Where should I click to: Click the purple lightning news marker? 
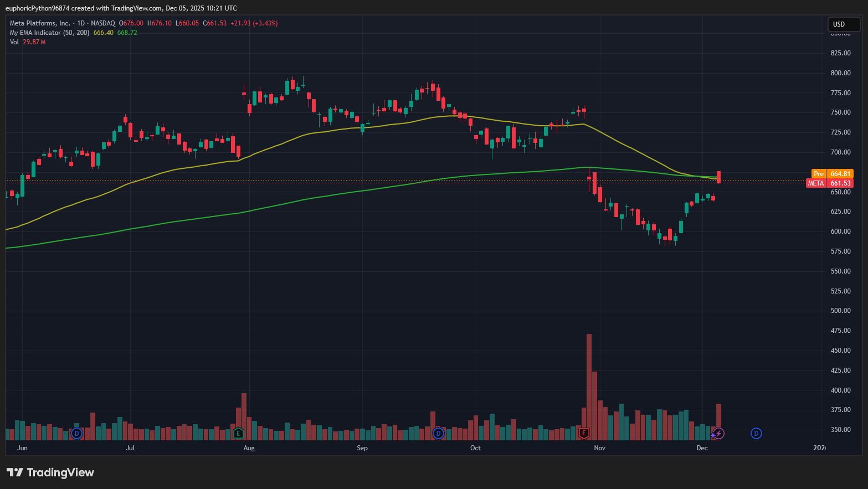718,433
